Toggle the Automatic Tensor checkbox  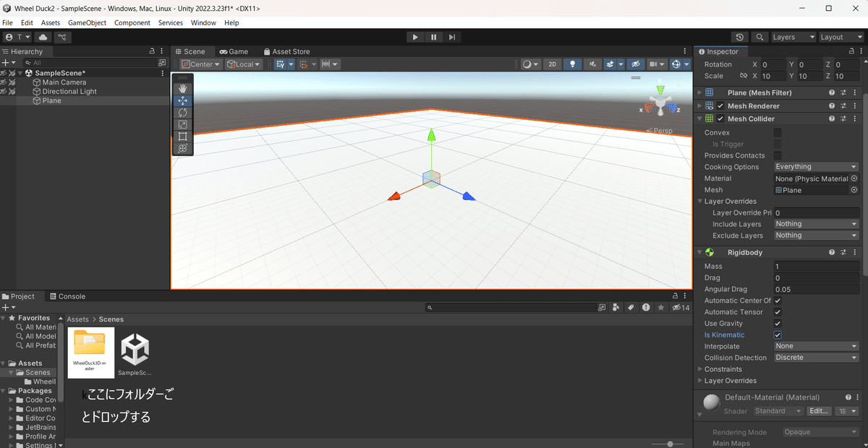(778, 312)
